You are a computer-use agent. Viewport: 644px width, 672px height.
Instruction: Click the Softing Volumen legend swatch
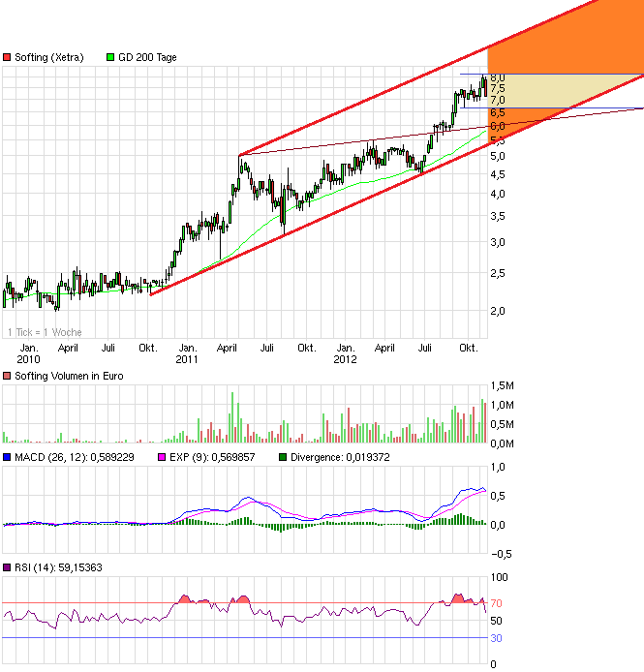click(7, 376)
